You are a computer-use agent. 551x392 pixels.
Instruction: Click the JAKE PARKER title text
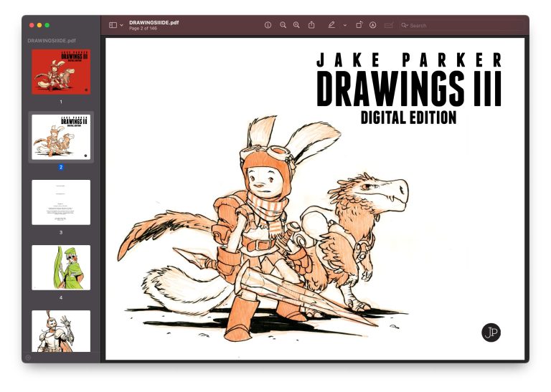coord(409,59)
